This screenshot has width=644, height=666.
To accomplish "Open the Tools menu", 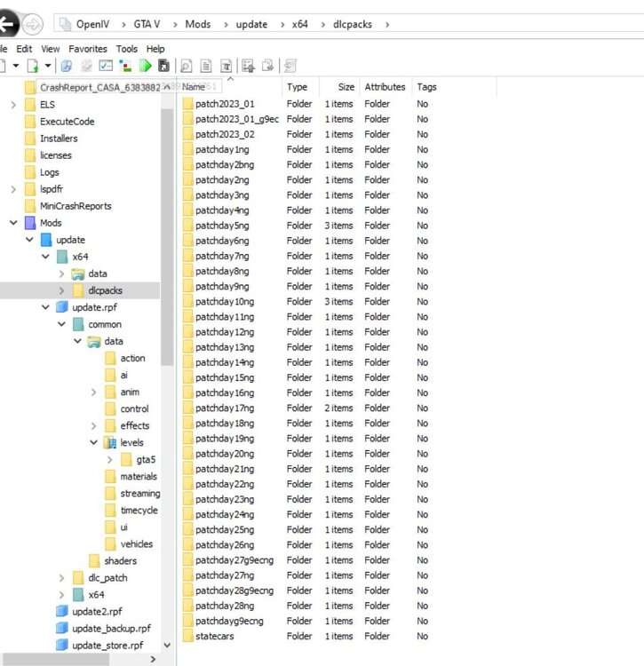I will [127, 49].
